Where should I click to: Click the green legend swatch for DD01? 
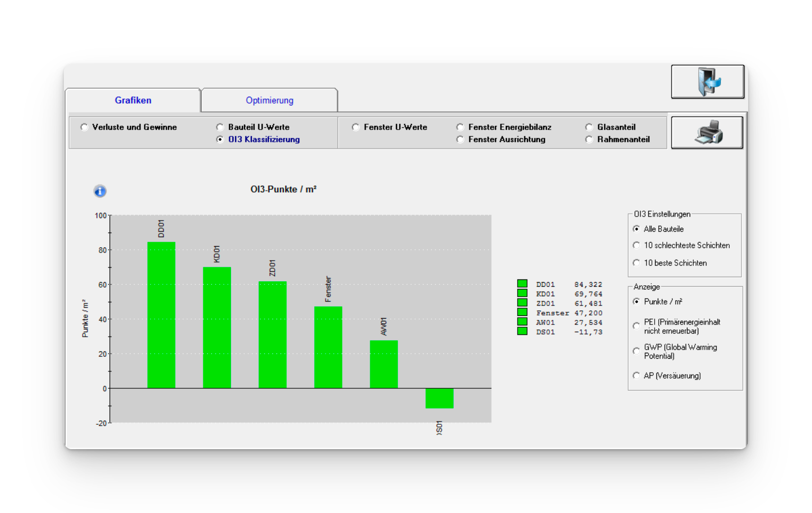pyautogui.click(x=522, y=283)
